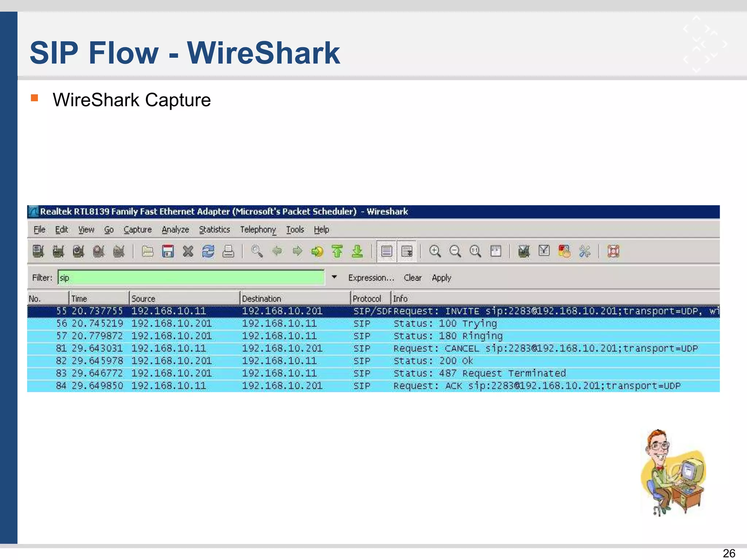The image size is (747, 560).
Task: Open help with the lifebuoy icon
Action: click(x=613, y=251)
